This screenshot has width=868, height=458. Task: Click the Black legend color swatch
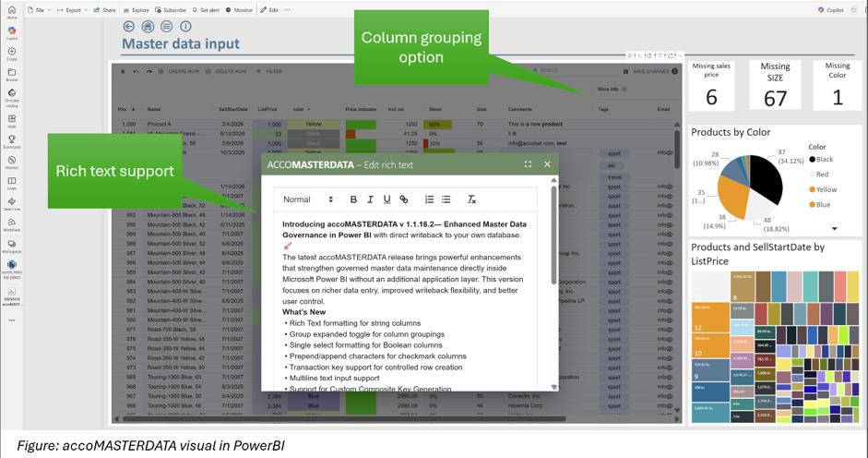tap(812, 159)
